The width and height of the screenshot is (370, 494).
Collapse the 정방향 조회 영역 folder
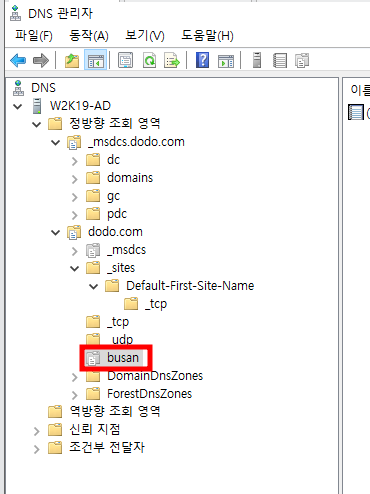[x=36, y=124]
